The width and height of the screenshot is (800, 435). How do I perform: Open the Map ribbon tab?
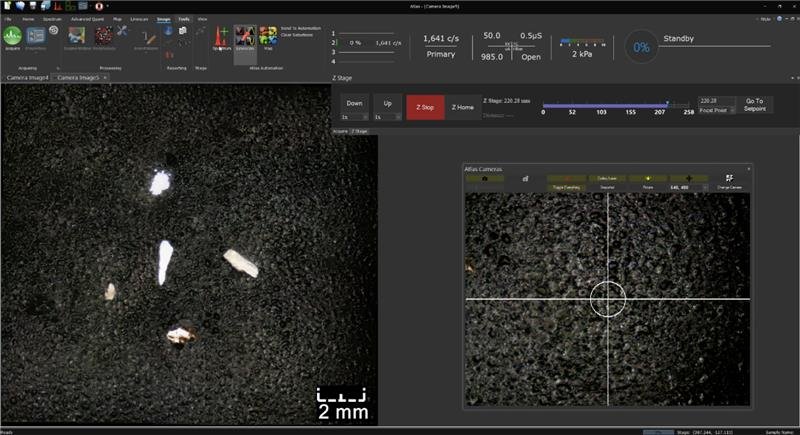(117, 19)
